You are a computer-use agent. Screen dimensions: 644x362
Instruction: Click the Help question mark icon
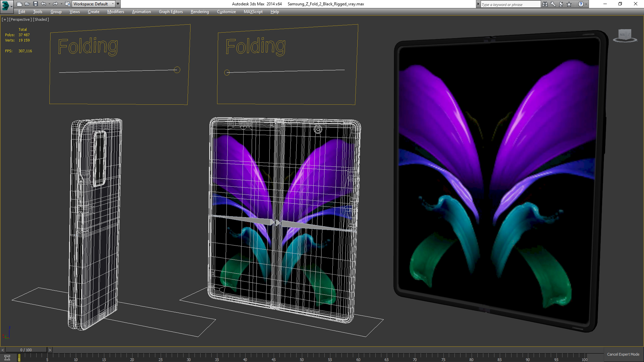(x=581, y=4)
